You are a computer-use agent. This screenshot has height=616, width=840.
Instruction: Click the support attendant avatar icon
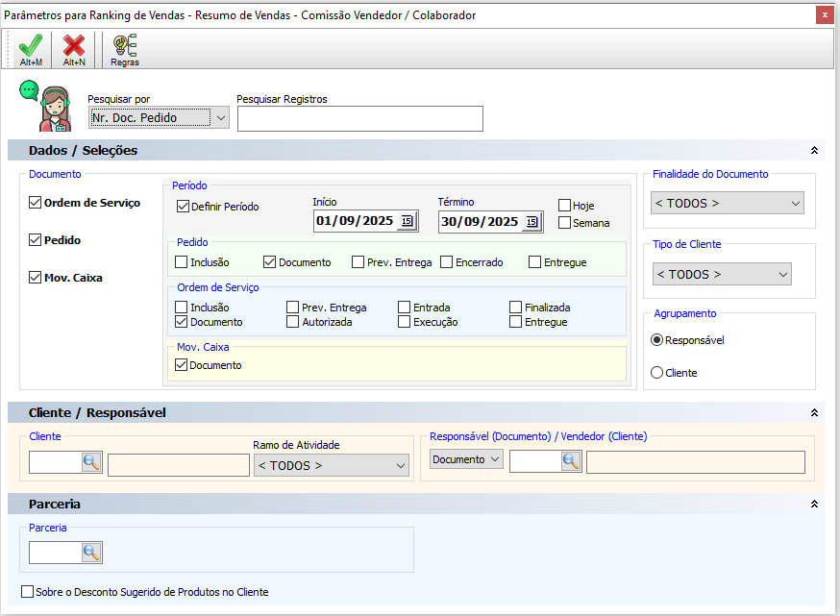click(x=46, y=106)
